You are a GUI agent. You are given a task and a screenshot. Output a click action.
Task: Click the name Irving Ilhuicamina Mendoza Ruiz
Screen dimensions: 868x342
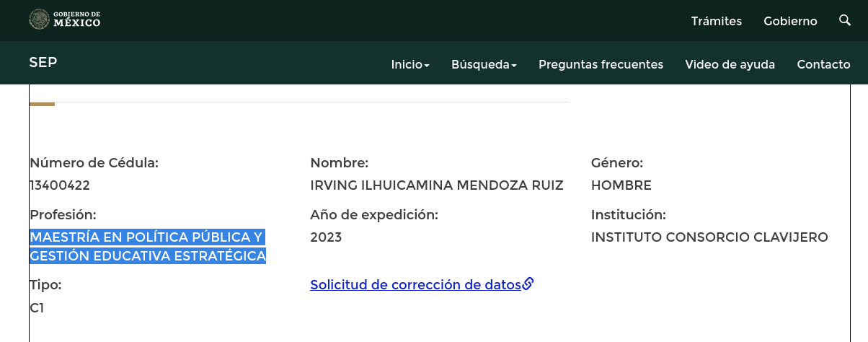tap(436, 185)
